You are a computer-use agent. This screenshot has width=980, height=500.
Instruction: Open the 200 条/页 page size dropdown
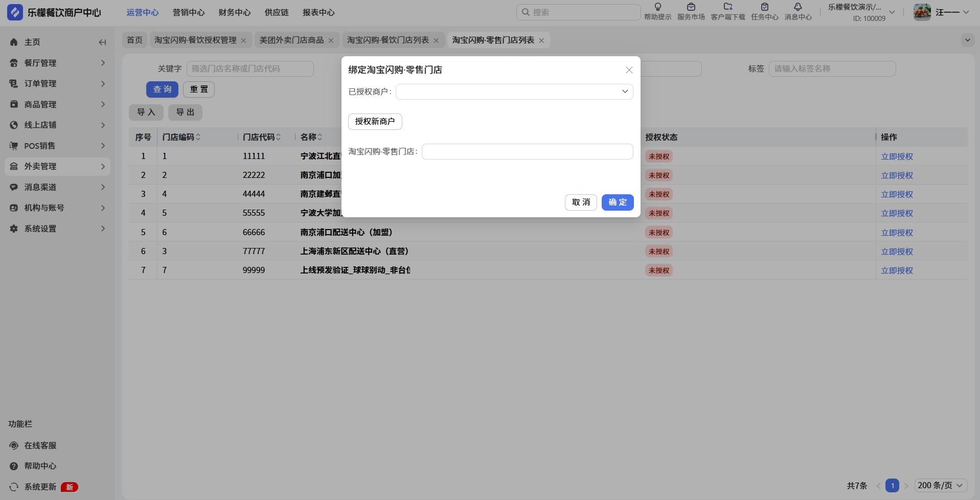point(941,486)
